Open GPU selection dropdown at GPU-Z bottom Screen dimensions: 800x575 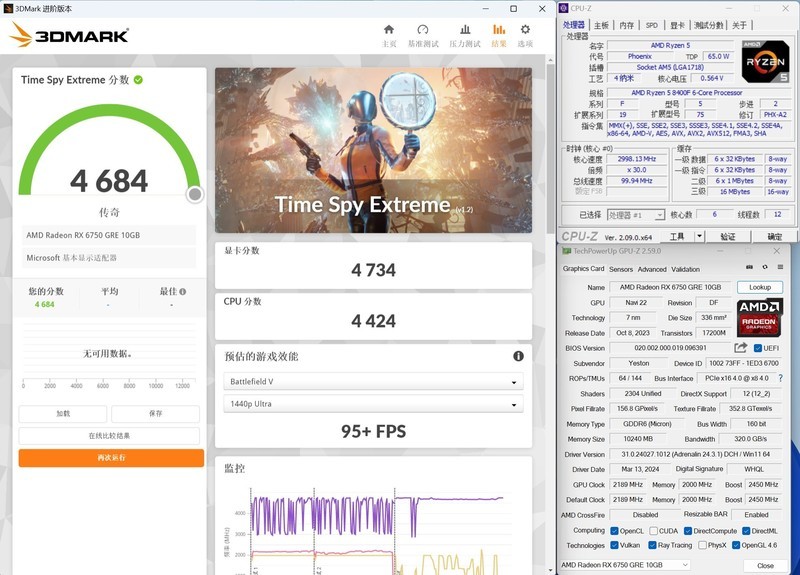click(x=625, y=564)
